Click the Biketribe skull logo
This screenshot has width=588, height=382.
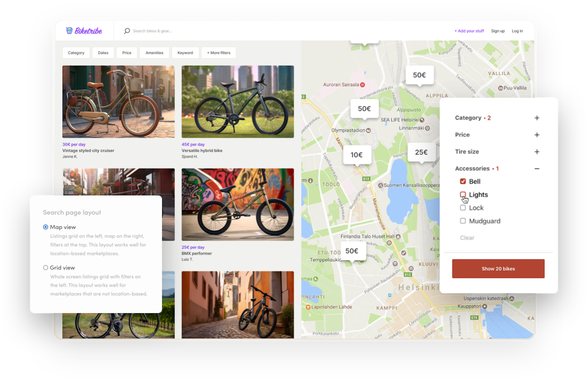click(x=69, y=31)
